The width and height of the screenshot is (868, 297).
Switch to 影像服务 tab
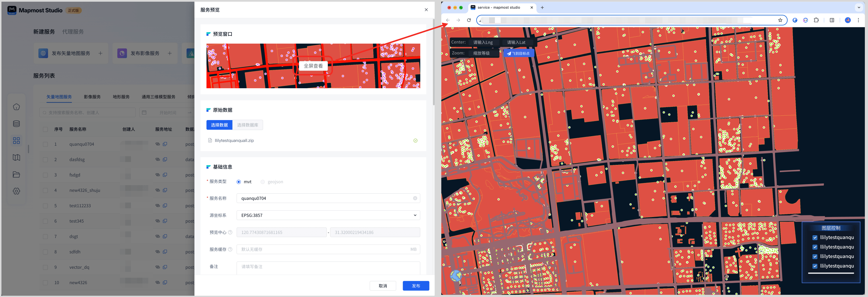click(92, 97)
